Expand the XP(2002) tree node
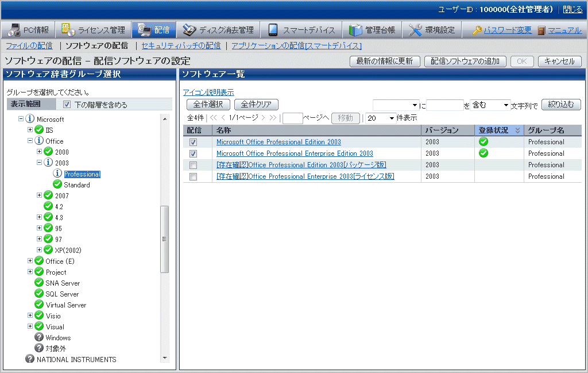 coord(40,249)
